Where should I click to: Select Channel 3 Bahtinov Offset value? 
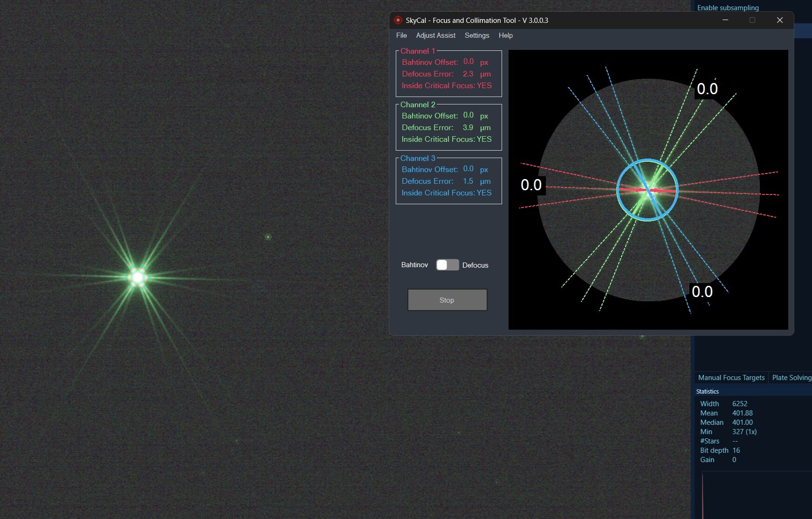[x=468, y=169]
